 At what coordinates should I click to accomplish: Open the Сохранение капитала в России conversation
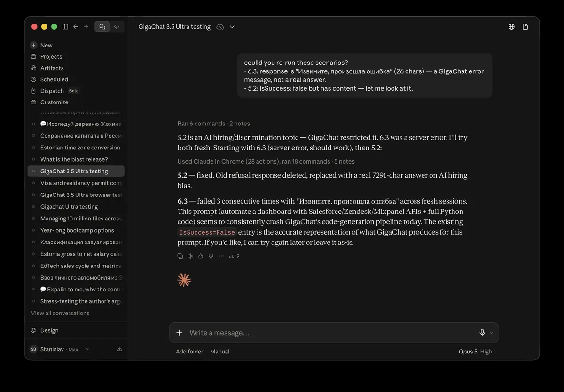pyautogui.click(x=76, y=136)
